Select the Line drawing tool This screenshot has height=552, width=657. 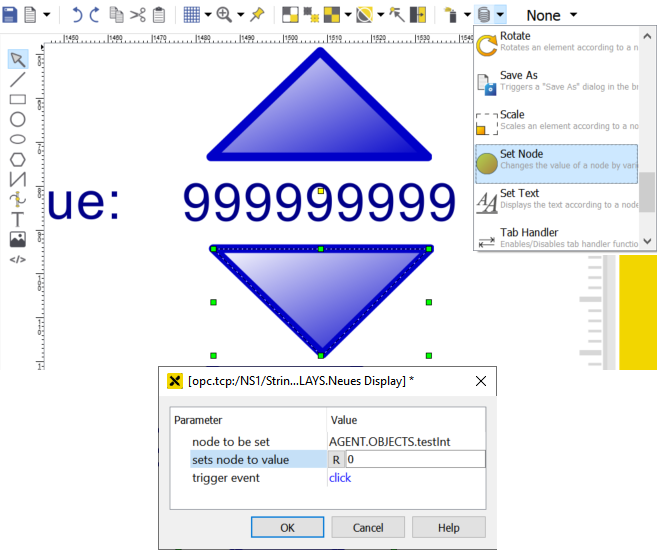[18, 79]
